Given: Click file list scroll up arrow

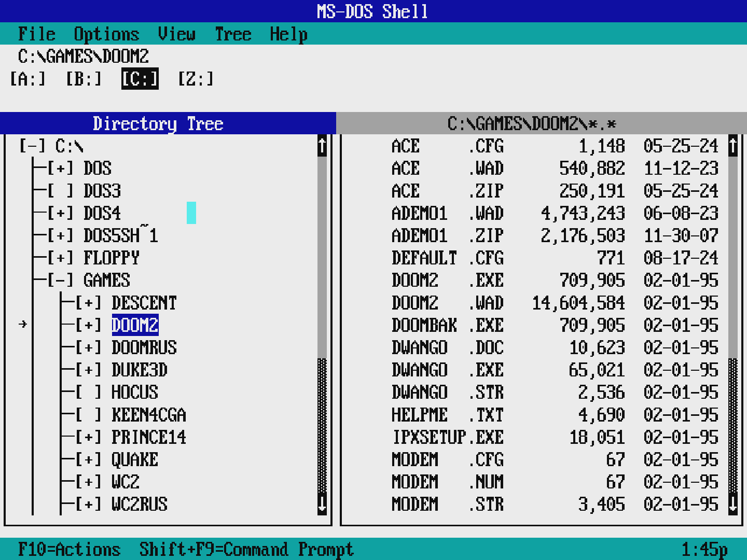Looking at the screenshot, I should [x=733, y=146].
